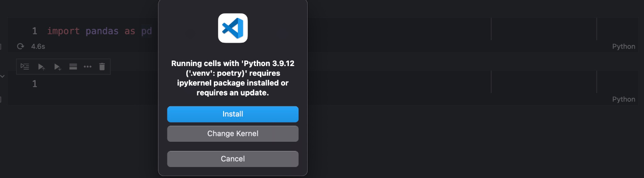Click the spinning execution status icon
The image size is (644, 178).
pos(20,46)
